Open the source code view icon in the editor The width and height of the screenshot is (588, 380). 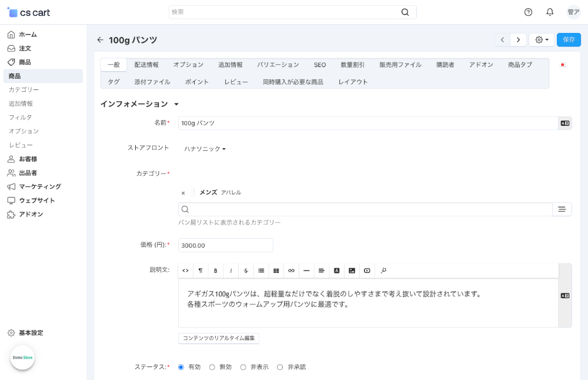[x=185, y=271]
